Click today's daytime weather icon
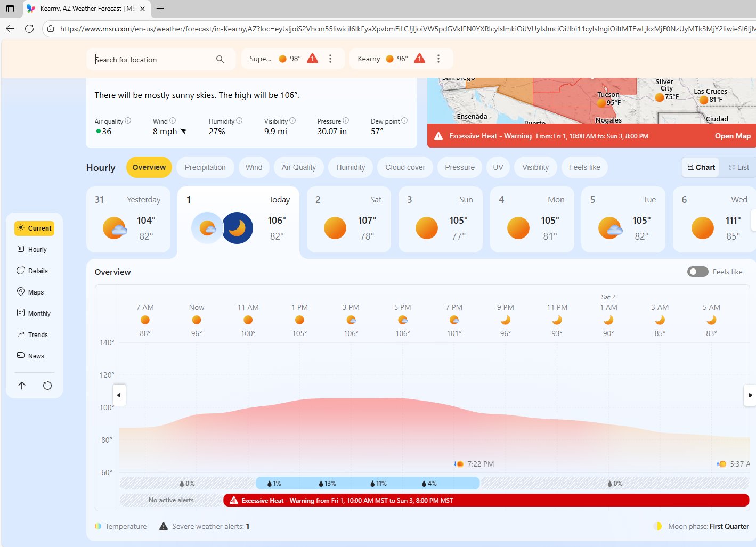Image resolution: width=756 pixels, height=547 pixels. [x=207, y=228]
